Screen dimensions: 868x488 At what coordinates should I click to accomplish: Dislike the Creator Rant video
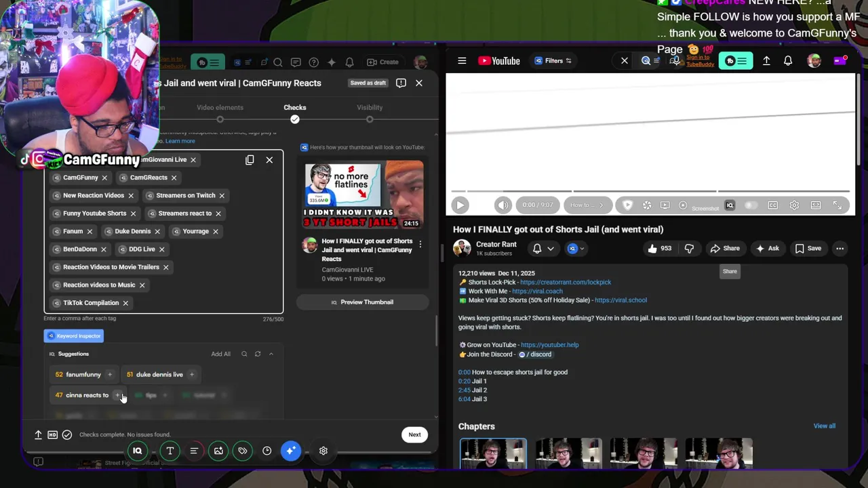pos(689,249)
